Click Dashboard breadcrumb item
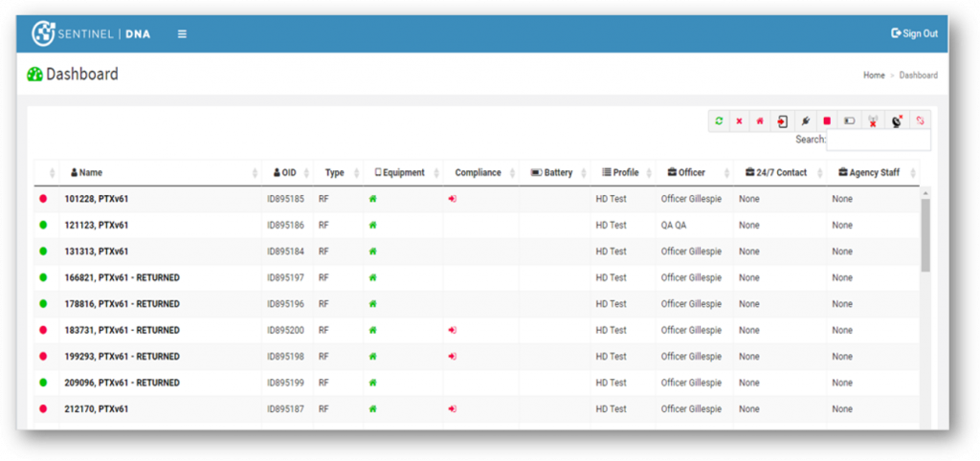 click(x=918, y=75)
